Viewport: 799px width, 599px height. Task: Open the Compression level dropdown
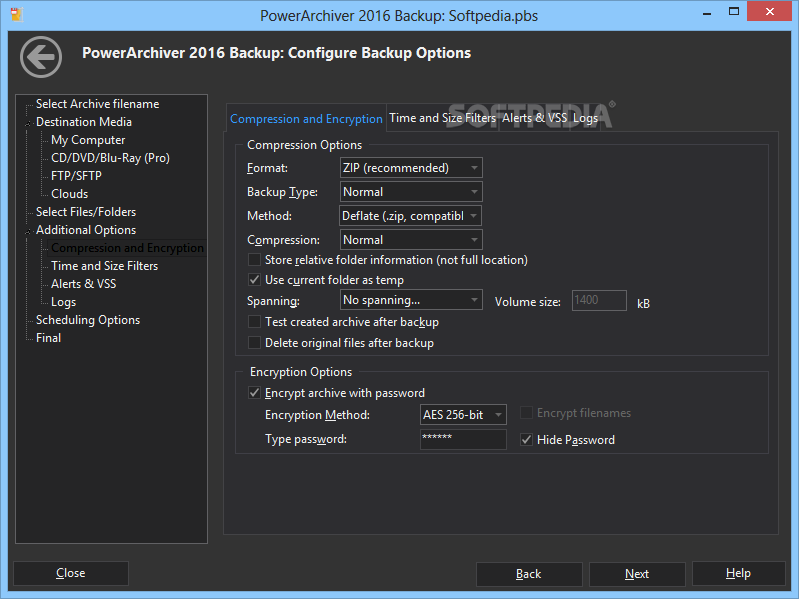point(411,240)
